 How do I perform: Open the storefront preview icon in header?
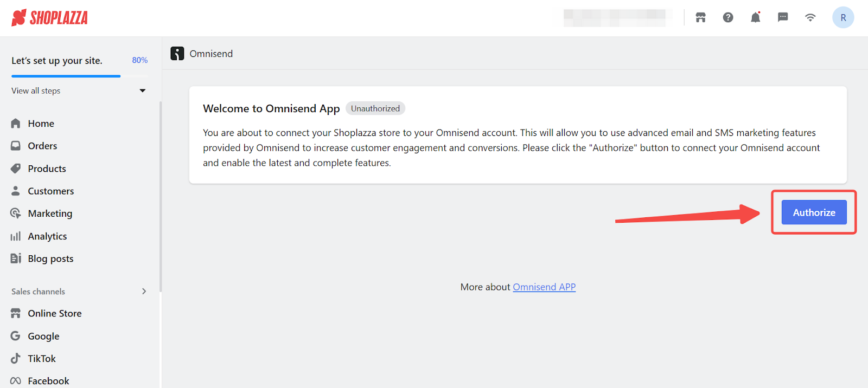click(x=701, y=17)
